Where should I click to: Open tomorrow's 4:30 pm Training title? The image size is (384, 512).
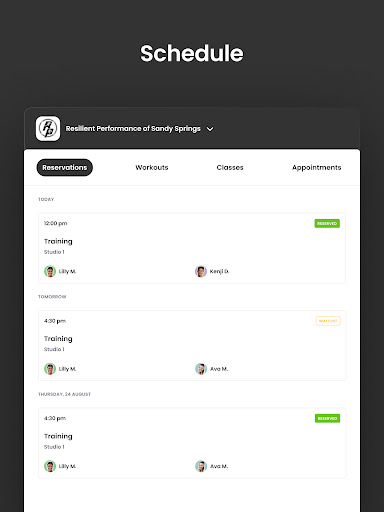(x=58, y=339)
